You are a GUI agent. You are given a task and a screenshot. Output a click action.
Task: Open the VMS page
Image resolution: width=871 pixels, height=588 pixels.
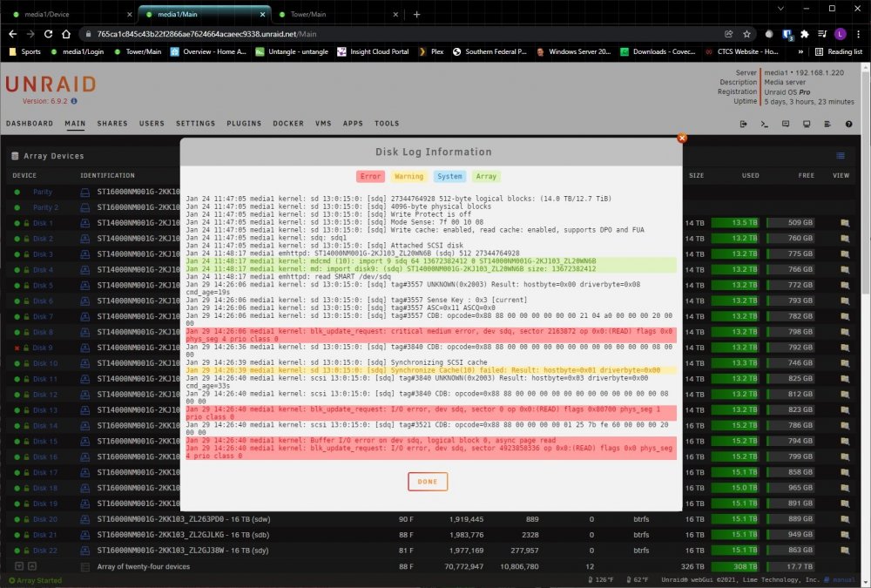(x=323, y=124)
